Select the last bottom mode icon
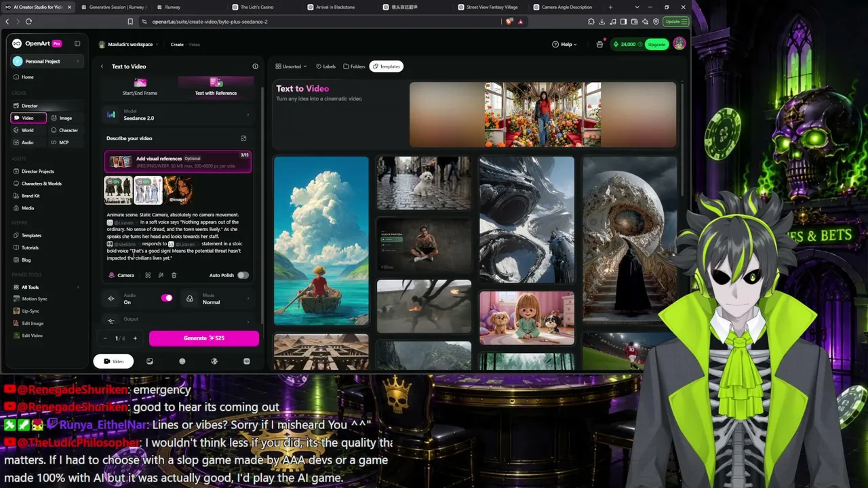Screen dimensions: 868x488 [246, 361]
